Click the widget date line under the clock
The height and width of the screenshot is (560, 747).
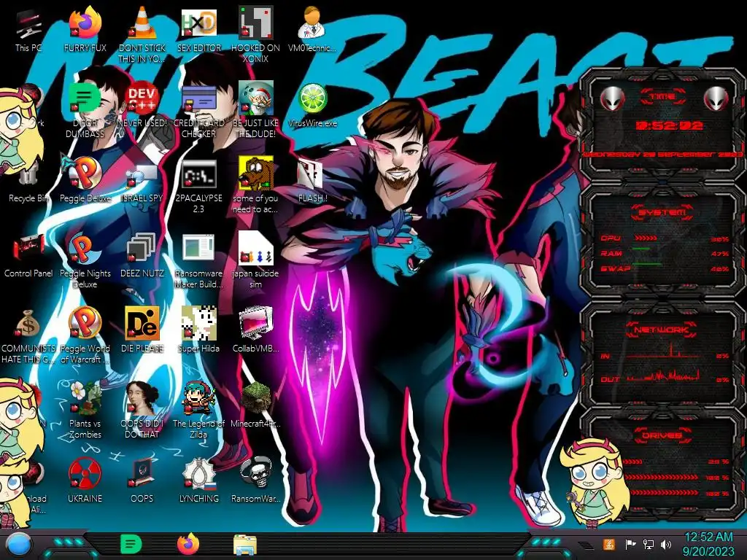pos(662,155)
